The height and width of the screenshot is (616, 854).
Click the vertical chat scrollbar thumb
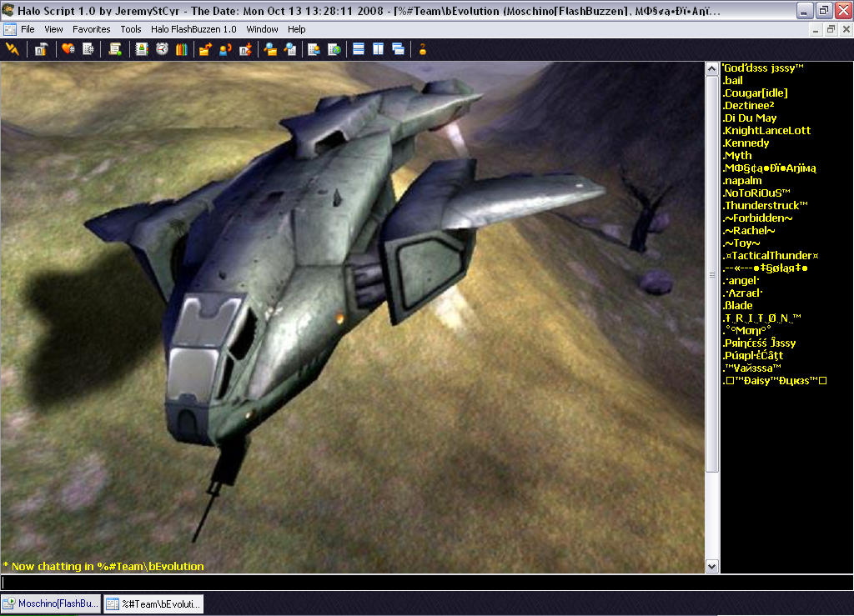712,273
